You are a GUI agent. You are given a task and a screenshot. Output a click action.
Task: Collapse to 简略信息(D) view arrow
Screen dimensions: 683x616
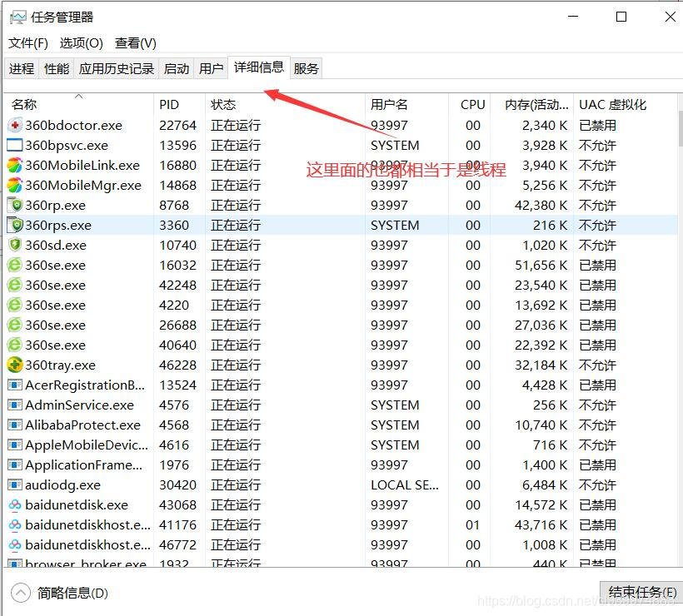(21, 593)
